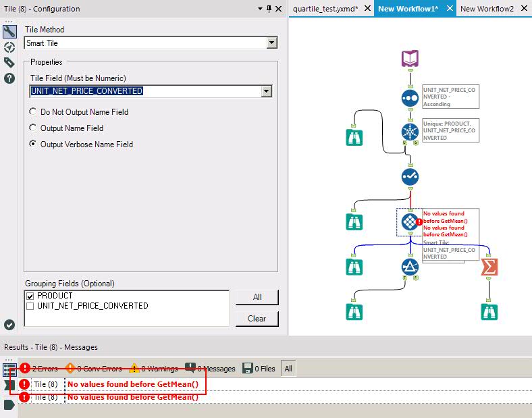Click the Sort tool annotation text

click(x=450, y=97)
